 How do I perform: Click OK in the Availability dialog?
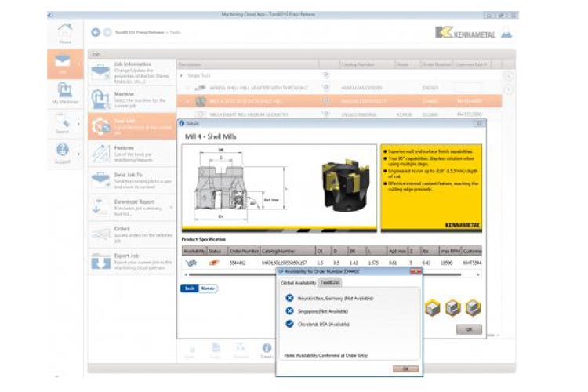point(405,368)
